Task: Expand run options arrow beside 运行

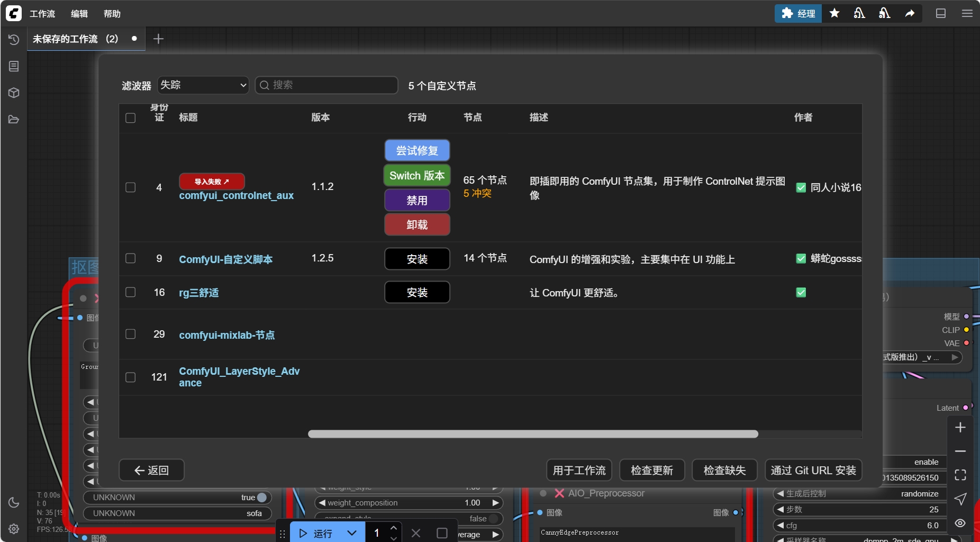Action: [352, 533]
